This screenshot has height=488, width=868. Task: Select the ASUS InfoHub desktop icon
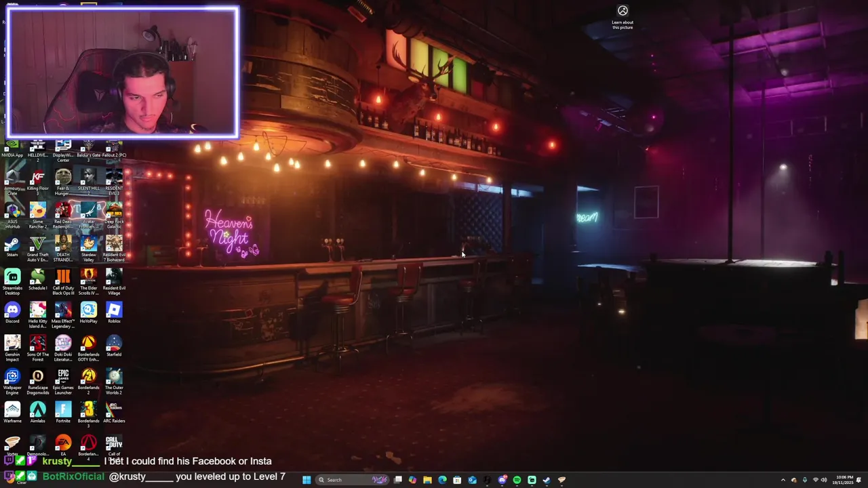point(12,215)
